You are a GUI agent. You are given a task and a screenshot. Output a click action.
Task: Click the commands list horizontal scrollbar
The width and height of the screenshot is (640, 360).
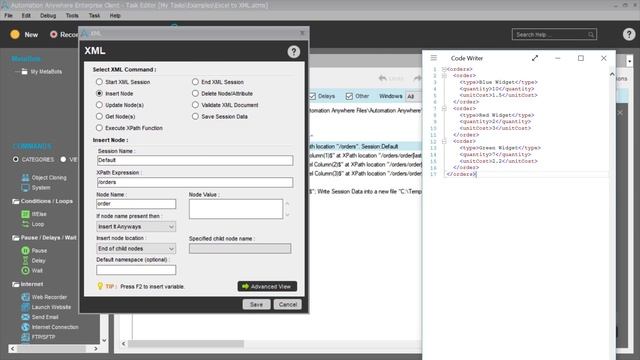(x=53, y=349)
